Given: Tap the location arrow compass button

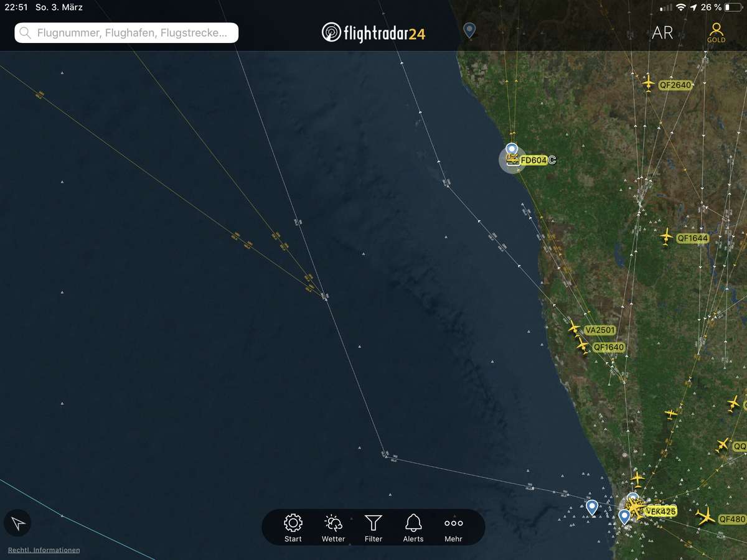Looking at the screenshot, I should [x=18, y=523].
